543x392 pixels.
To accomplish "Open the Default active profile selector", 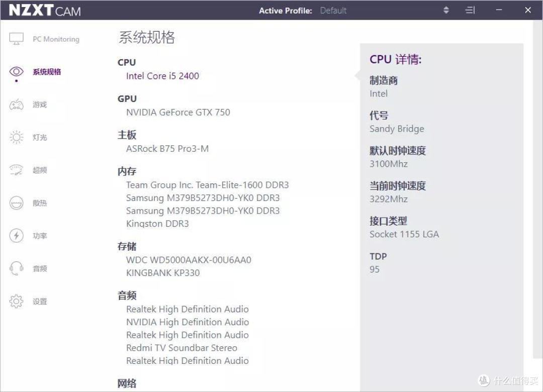I will click(x=333, y=11).
